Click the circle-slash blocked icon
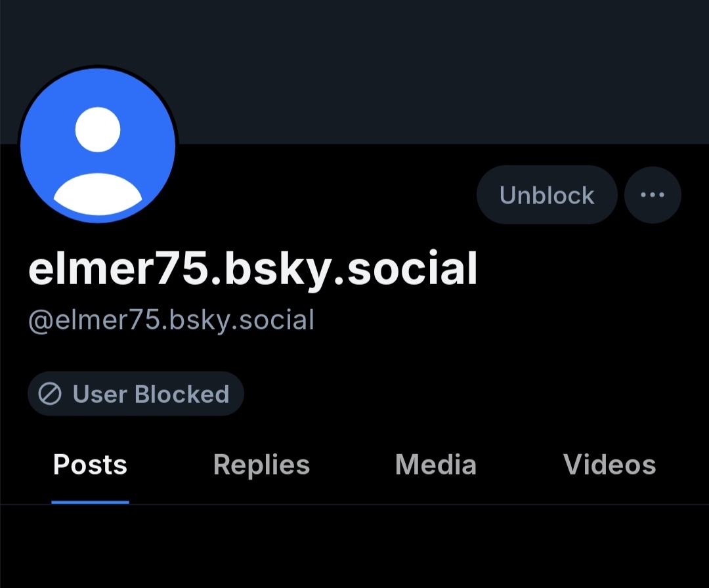 pyautogui.click(x=50, y=394)
